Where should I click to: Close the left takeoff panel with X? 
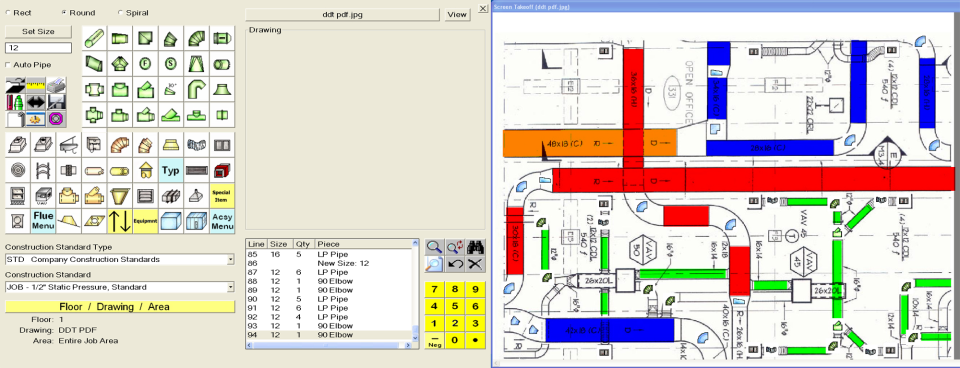coord(483,8)
